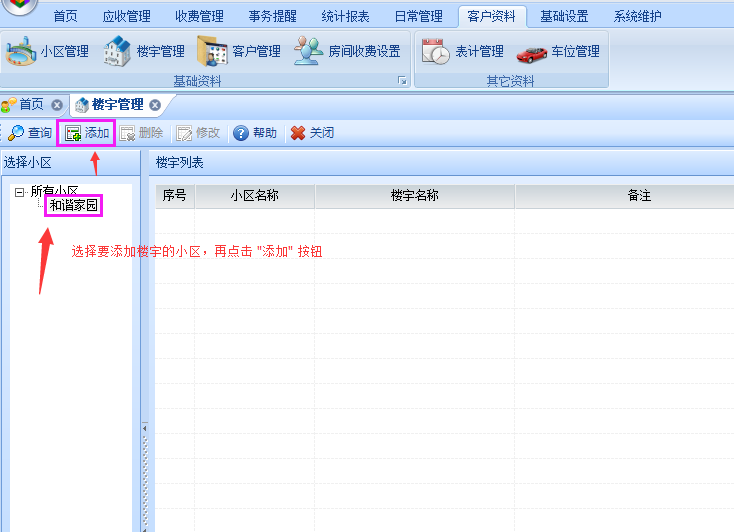
Task: Click the 修改 toolbar button
Action: click(198, 133)
